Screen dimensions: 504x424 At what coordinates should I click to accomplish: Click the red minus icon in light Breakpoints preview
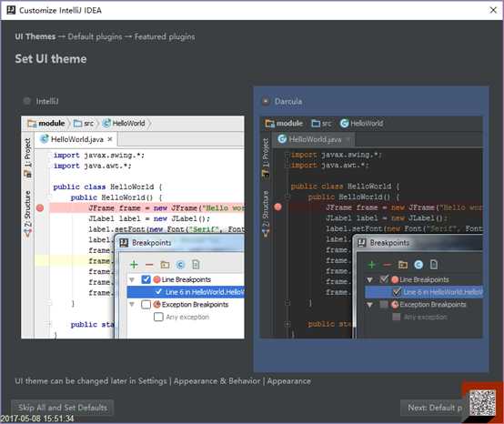click(x=149, y=265)
